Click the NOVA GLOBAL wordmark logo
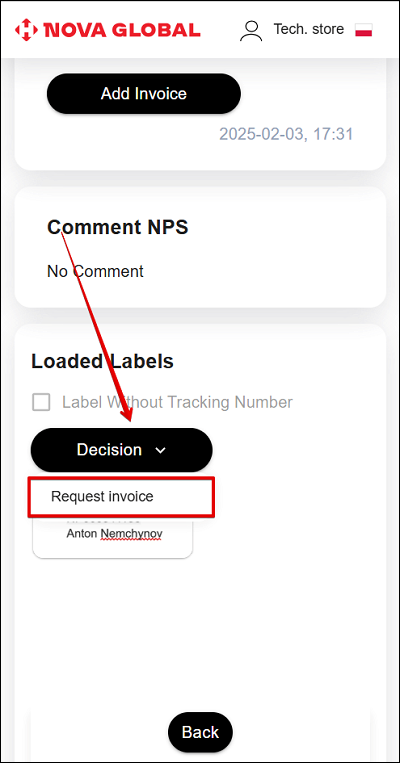The width and height of the screenshot is (400, 763). 122,30
